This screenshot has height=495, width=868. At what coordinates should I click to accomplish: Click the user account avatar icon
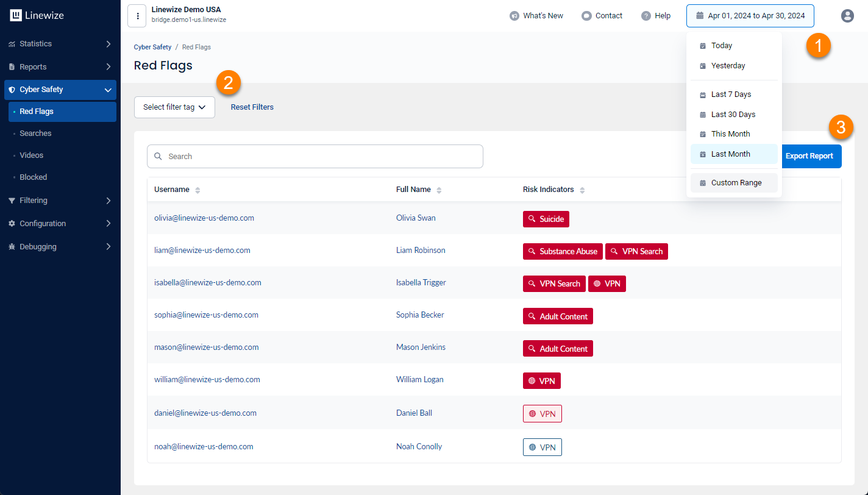pos(847,16)
